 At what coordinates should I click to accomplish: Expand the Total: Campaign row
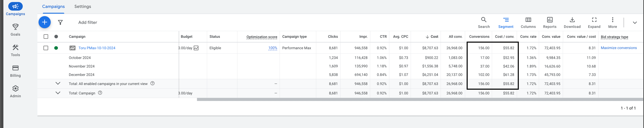[58, 93]
